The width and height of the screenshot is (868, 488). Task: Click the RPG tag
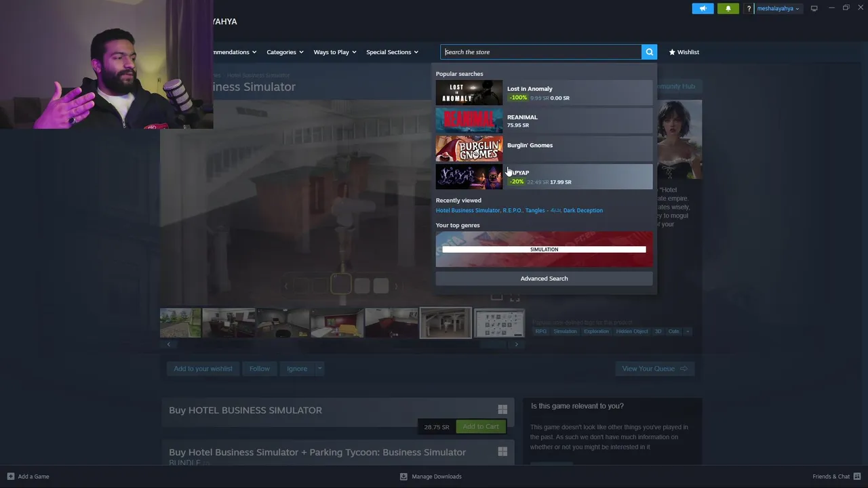pos(540,331)
